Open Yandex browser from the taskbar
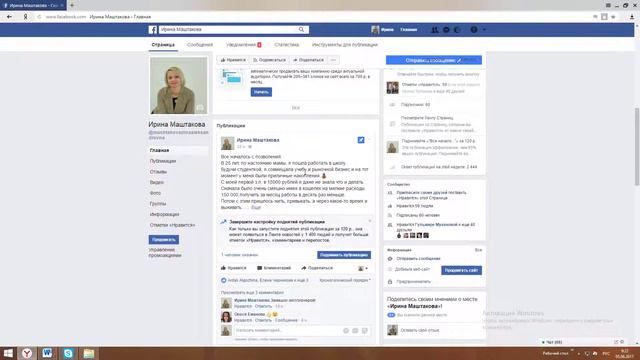 click(27, 353)
